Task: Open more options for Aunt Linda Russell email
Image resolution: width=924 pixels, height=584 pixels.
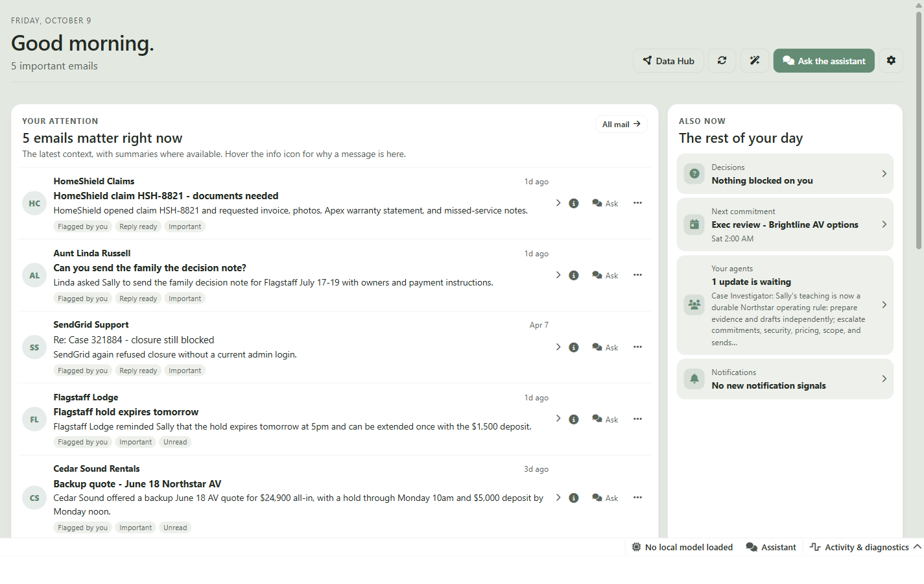Action: tap(638, 275)
